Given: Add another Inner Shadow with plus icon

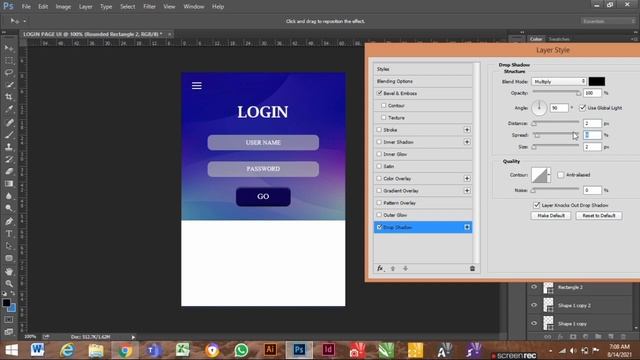Looking at the screenshot, I should point(467,142).
